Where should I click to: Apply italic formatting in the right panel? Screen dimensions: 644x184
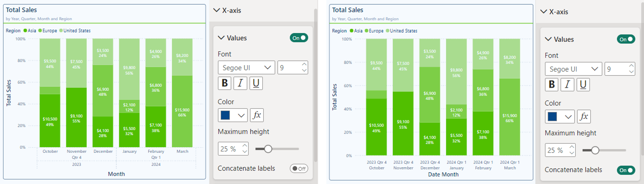[x=567, y=85]
